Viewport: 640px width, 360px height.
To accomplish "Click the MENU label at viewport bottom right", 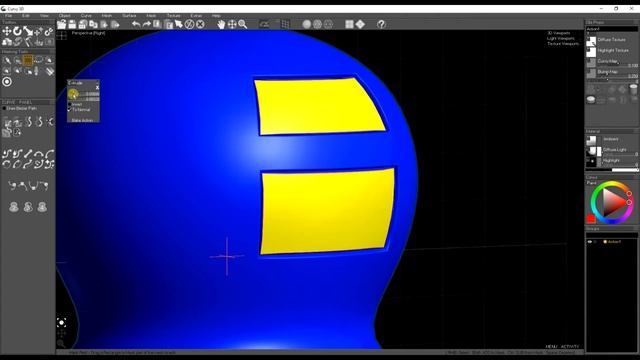I will 551,347.
